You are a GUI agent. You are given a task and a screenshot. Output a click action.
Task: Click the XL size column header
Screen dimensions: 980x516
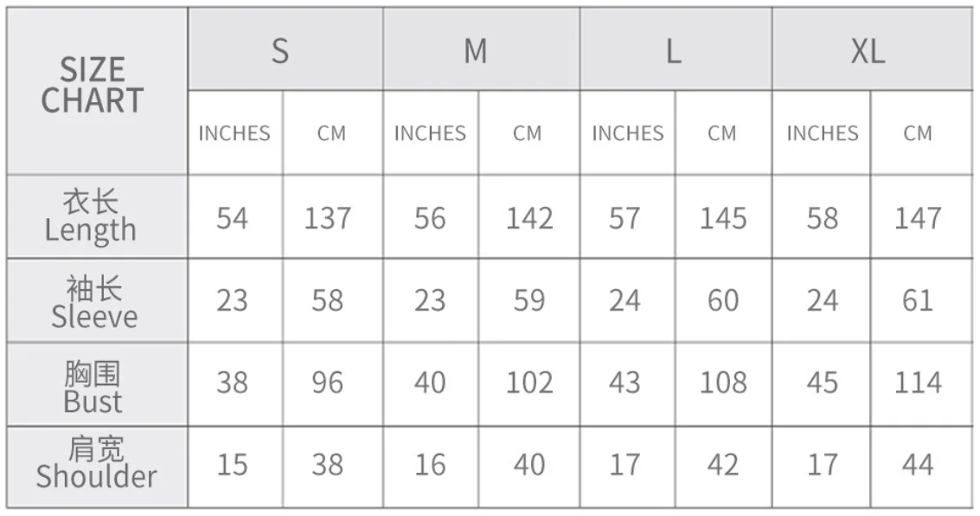coord(868,52)
